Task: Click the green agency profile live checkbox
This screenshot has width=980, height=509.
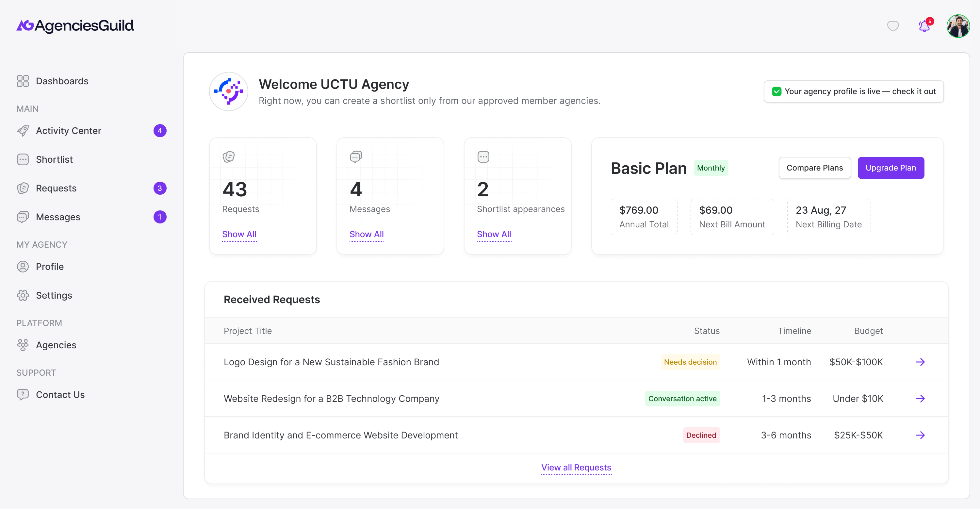Action: [776, 91]
